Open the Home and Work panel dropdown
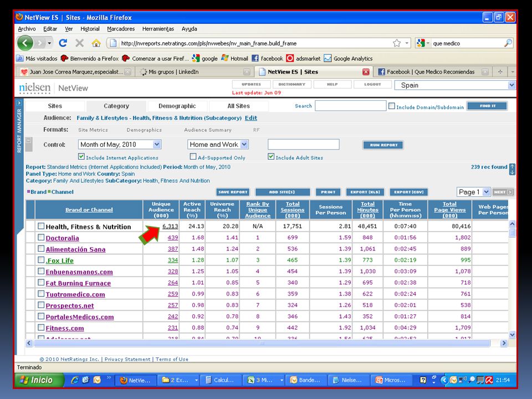 218,145
